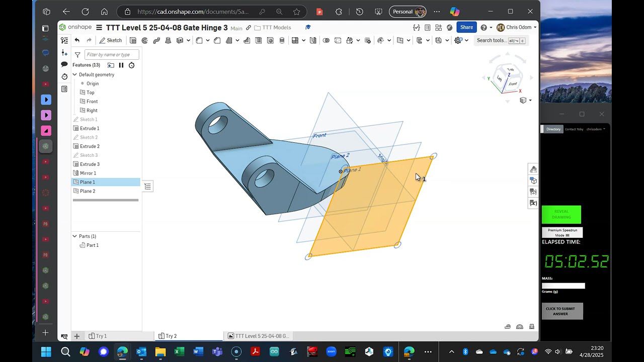Screen dimensions: 644x362
Task: Click the MASS grams input field
Action: [x=563, y=286]
